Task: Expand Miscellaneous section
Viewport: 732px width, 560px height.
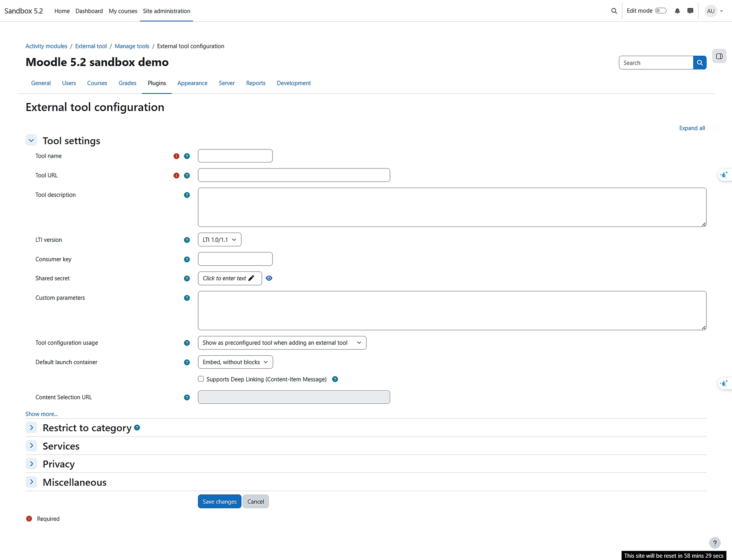Action: pos(31,482)
